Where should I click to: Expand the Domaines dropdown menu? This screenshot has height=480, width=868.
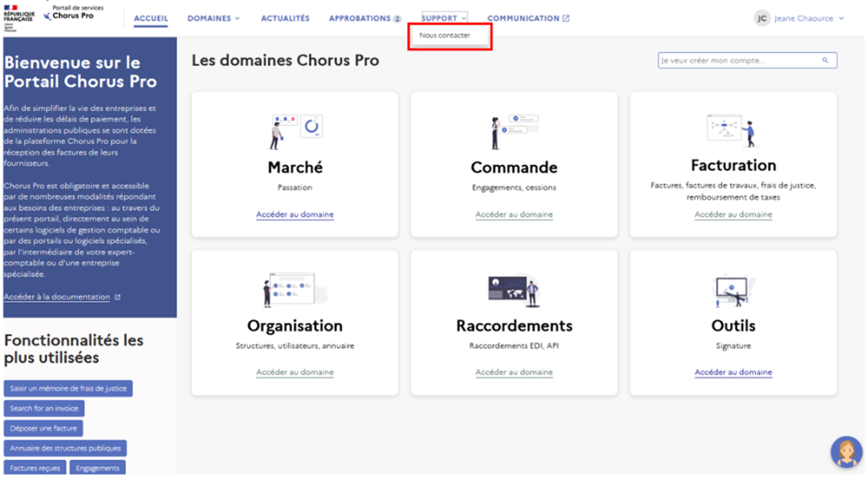click(213, 18)
